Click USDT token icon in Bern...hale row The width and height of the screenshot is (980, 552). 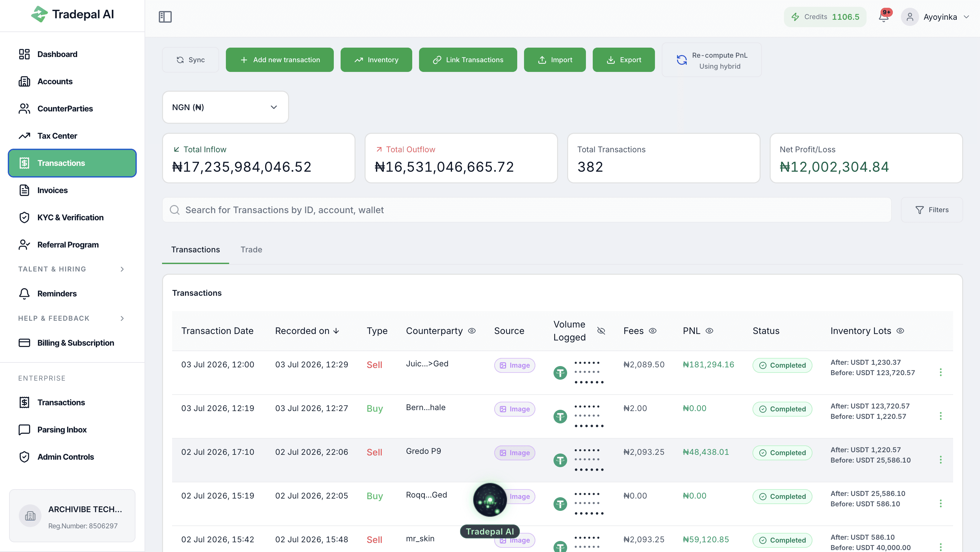click(560, 417)
